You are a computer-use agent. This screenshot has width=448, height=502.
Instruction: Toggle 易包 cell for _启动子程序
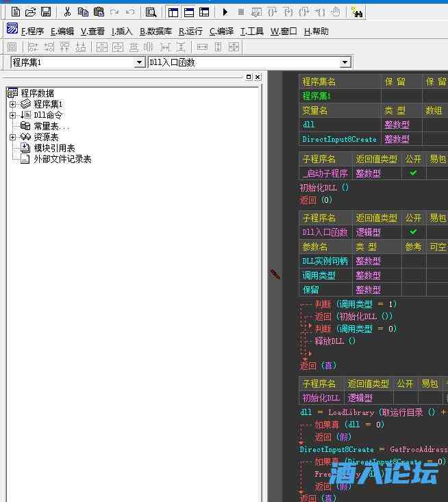pyautogui.click(x=437, y=173)
